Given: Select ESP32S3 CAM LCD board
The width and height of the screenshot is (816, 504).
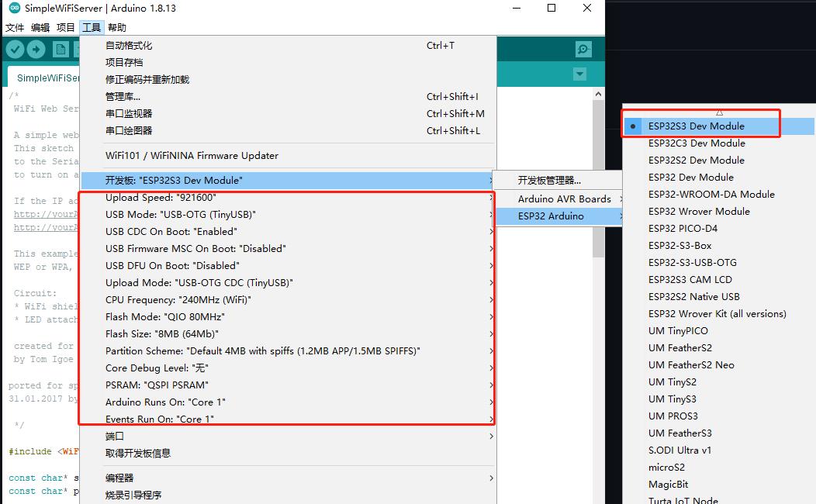Looking at the screenshot, I should pos(718,280).
